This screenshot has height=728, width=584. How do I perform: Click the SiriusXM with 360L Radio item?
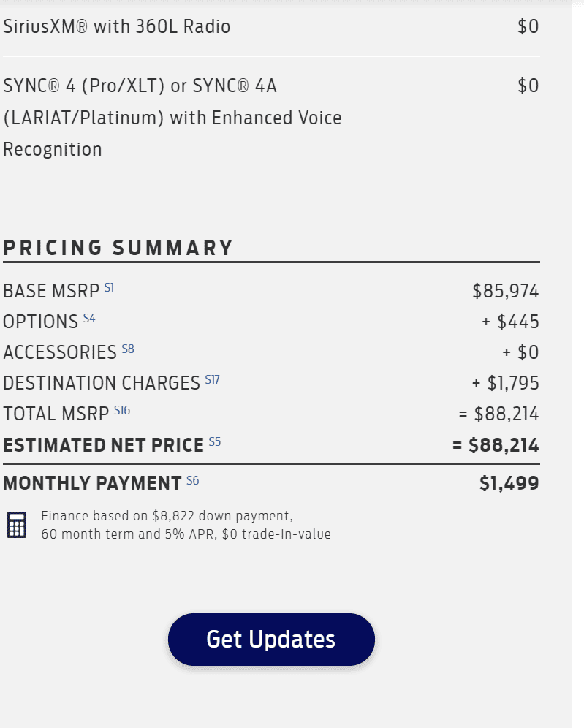(x=117, y=27)
